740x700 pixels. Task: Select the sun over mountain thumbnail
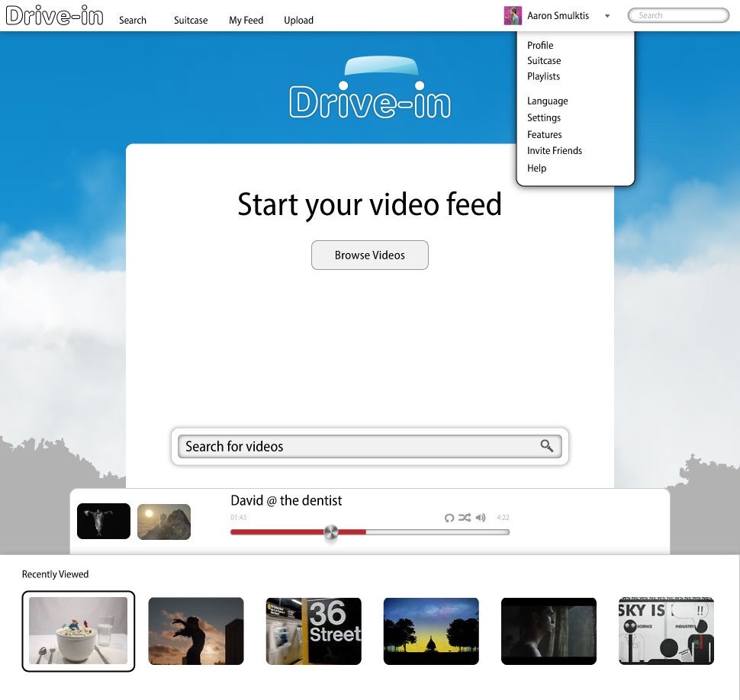point(164,522)
